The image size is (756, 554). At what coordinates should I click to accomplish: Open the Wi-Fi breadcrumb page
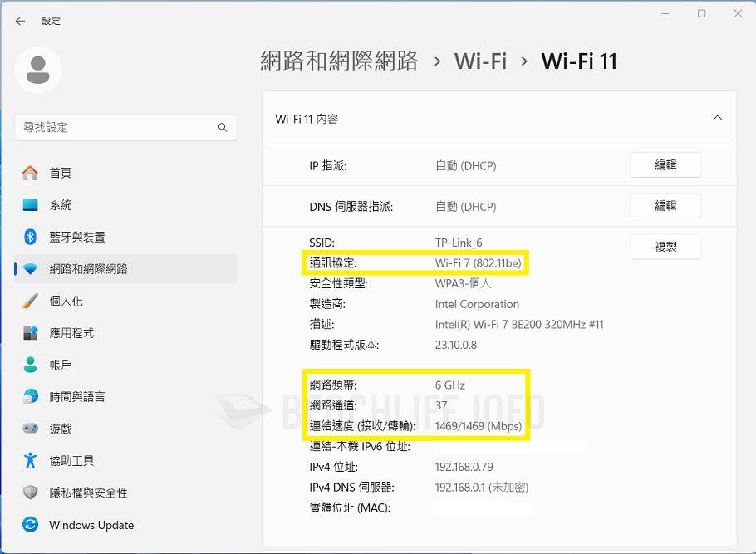(x=480, y=61)
